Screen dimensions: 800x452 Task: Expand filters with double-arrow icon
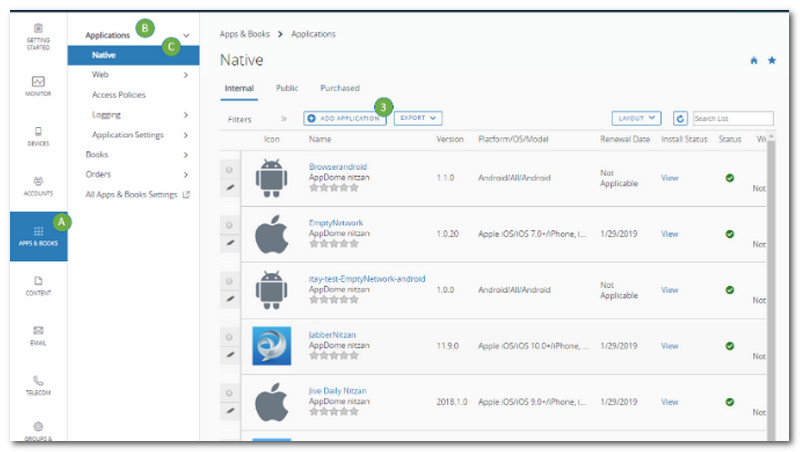(x=284, y=119)
